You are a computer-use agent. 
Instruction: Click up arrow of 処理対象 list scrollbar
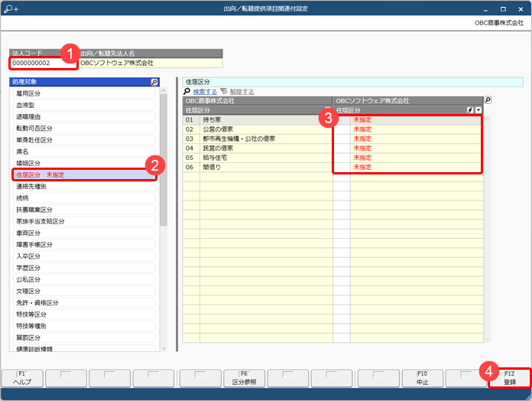(164, 90)
